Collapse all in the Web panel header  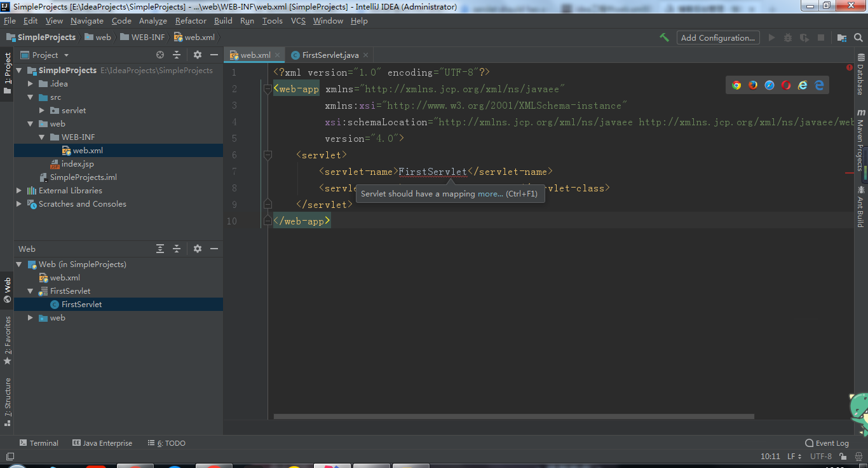[x=177, y=249]
